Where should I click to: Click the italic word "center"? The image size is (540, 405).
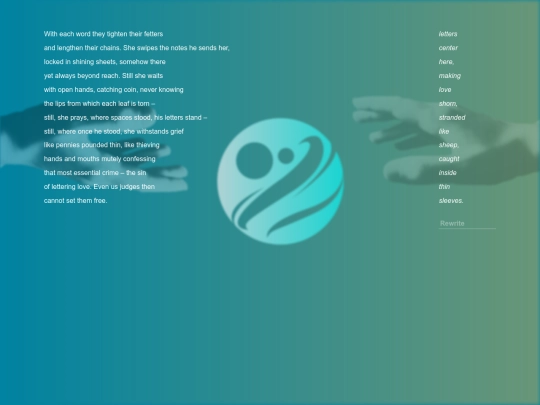pos(448,48)
